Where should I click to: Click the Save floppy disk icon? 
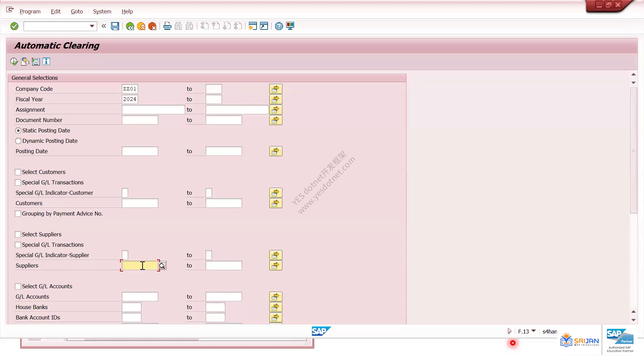coord(115,26)
